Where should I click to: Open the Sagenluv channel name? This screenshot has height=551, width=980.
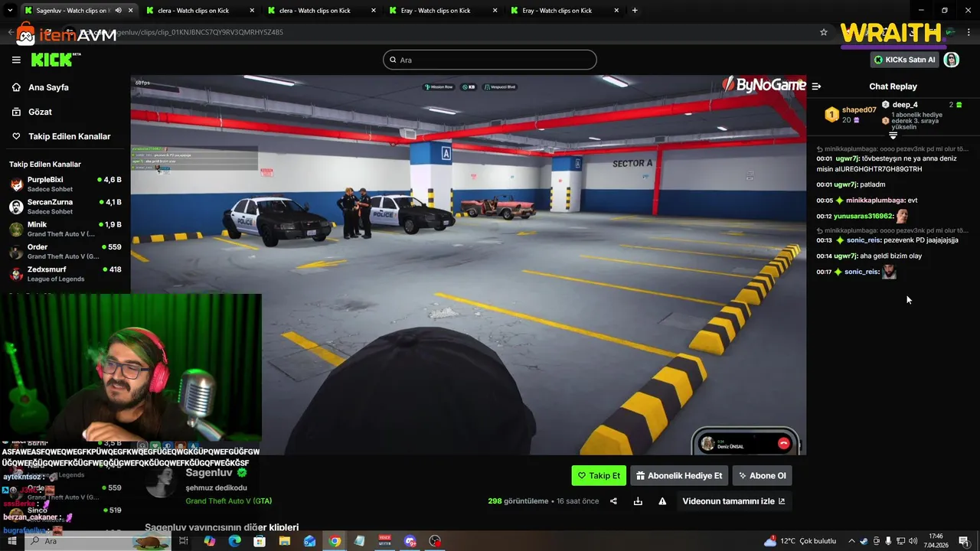[209, 472]
